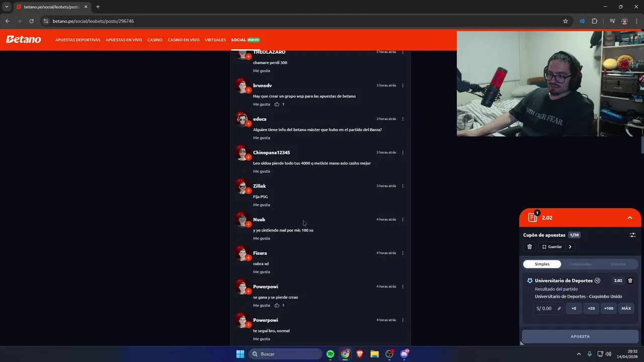Screen dimensions: 644x362
Task: Open File Explorer from the taskbar
Action: click(x=374, y=354)
